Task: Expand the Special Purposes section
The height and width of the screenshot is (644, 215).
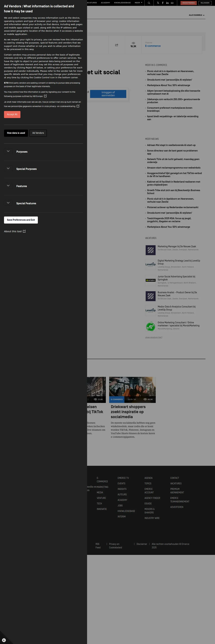Action: tap(8, 169)
